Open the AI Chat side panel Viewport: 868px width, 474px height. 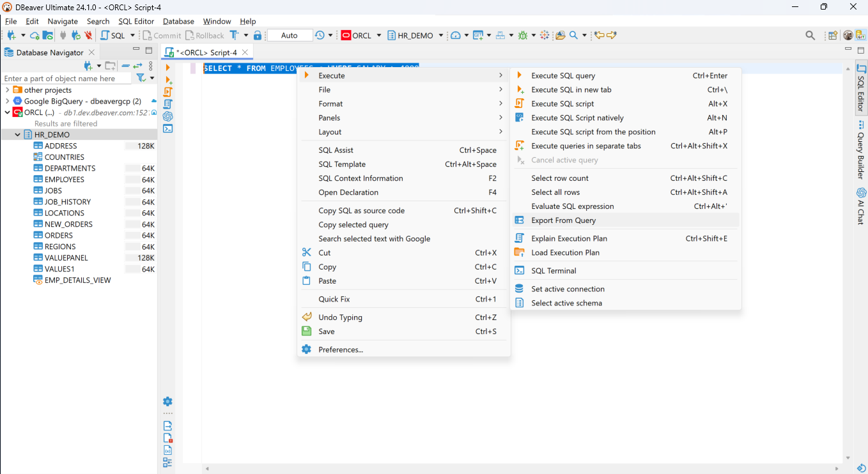pos(861,206)
